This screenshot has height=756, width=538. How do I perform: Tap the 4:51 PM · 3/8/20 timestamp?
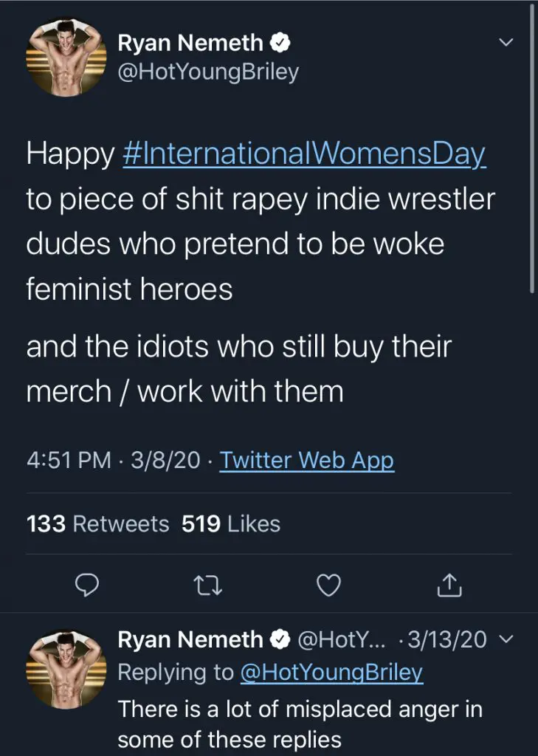[113, 461]
